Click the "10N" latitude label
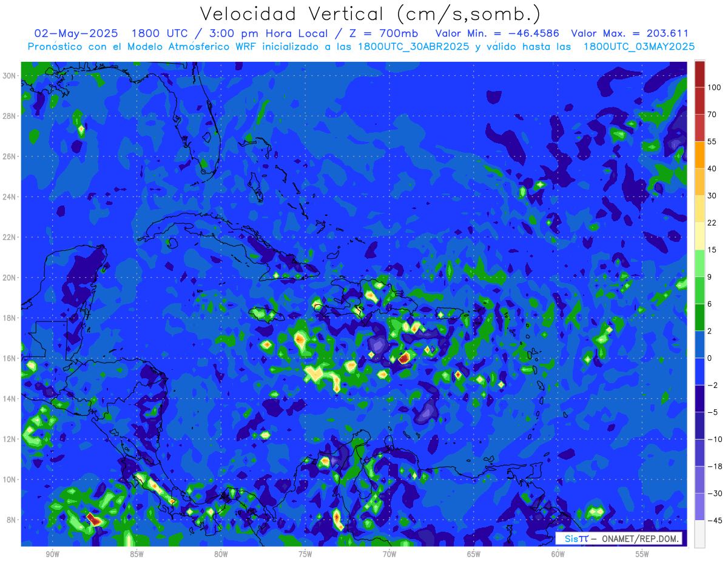This screenshot has height=562, width=728. (9, 480)
